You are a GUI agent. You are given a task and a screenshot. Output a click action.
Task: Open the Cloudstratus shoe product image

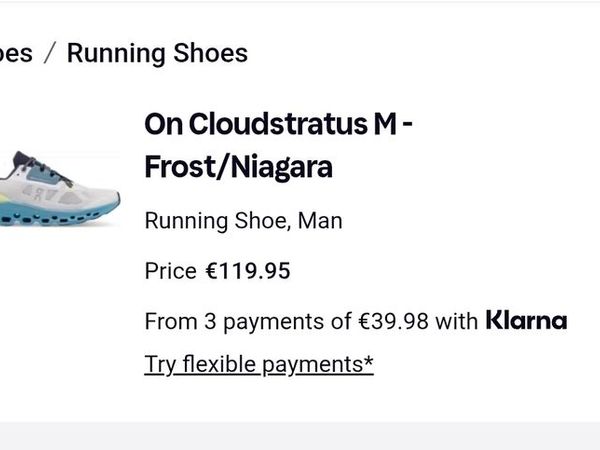(x=60, y=188)
